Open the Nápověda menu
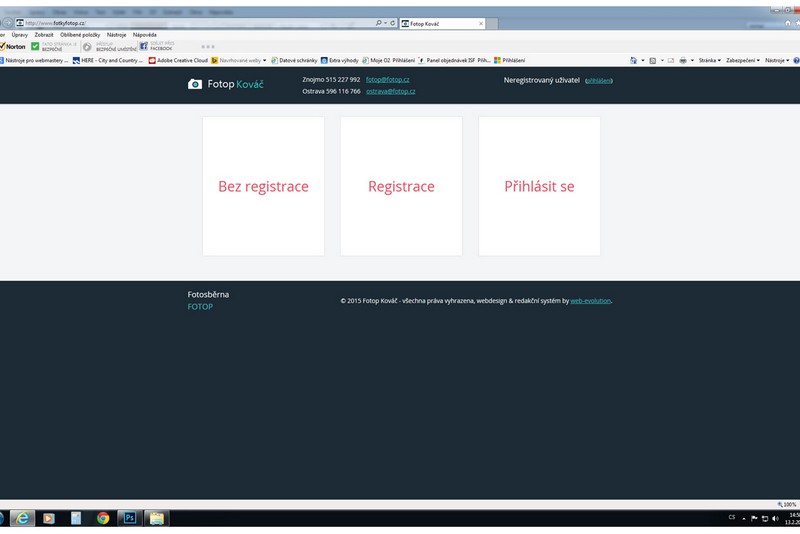The height and width of the screenshot is (534, 800). 144,34
